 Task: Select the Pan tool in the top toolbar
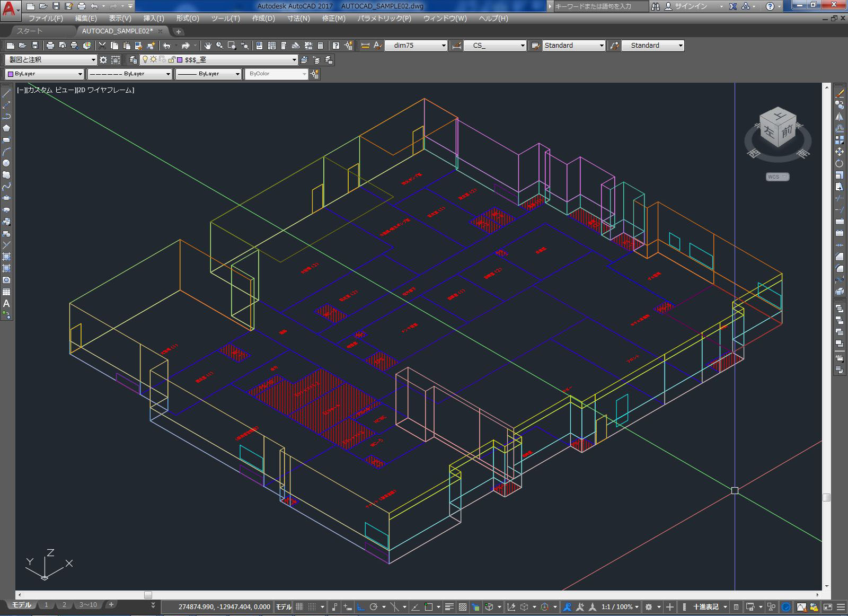[208, 46]
